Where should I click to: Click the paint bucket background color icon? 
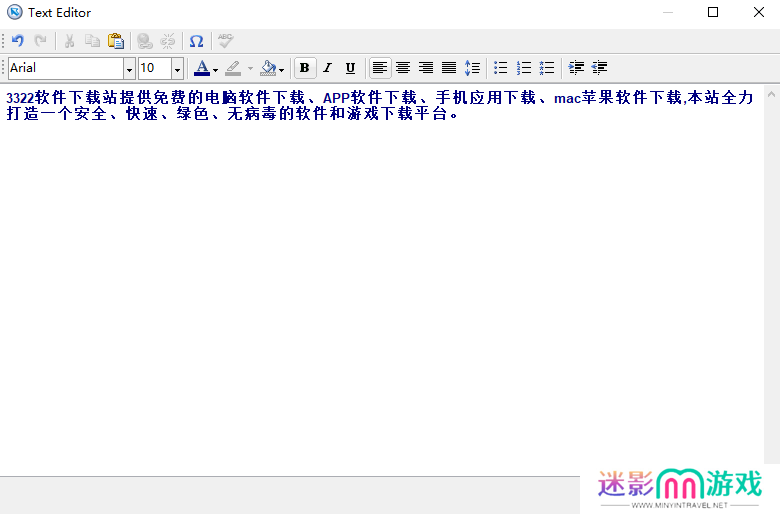[268, 68]
